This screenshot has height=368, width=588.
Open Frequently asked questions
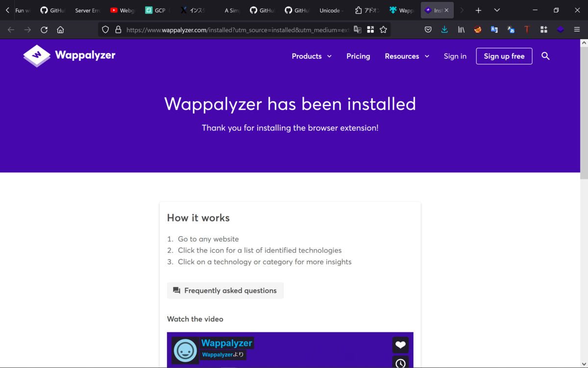pos(225,290)
